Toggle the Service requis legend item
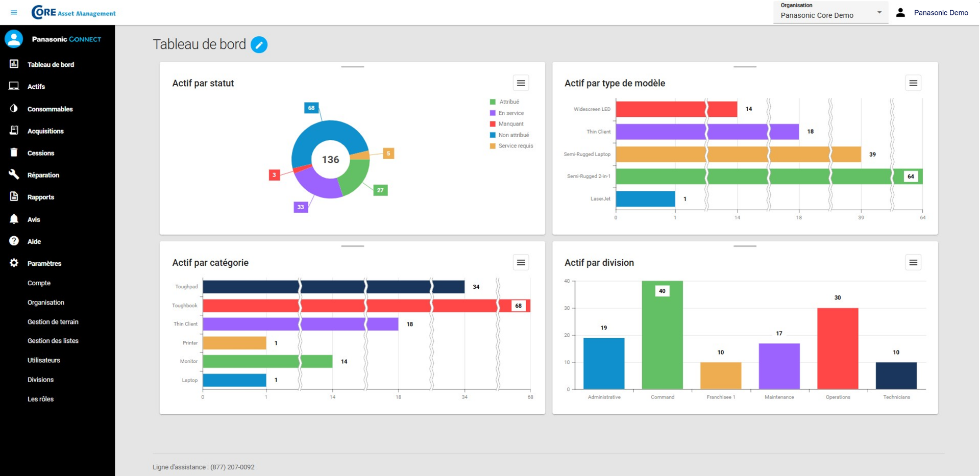This screenshot has width=980, height=476. pyautogui.click(x=513, y=146)
